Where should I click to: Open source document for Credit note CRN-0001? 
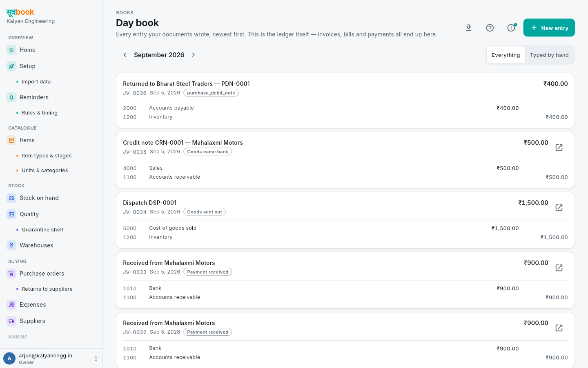[559, 148]
